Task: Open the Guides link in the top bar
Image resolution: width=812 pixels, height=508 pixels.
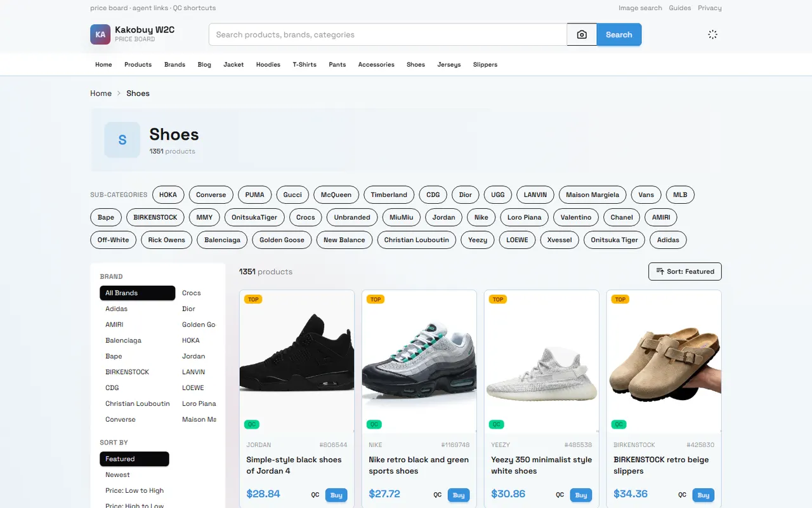Action: [680, 8]
